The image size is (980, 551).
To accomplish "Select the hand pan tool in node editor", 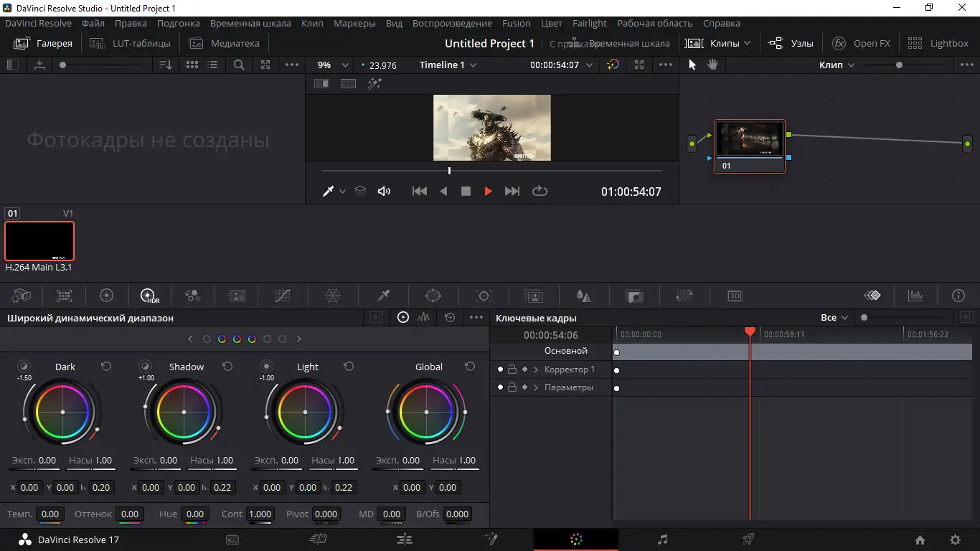I will pyautogui.click(x=712, y=65).
